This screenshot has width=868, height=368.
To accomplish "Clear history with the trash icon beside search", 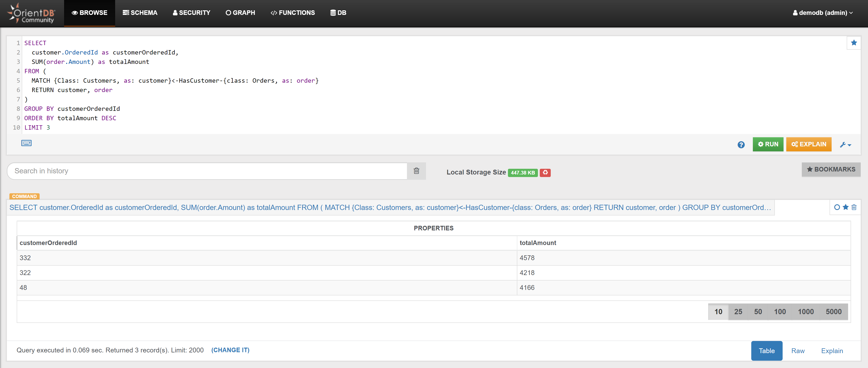I will [416, 171].
